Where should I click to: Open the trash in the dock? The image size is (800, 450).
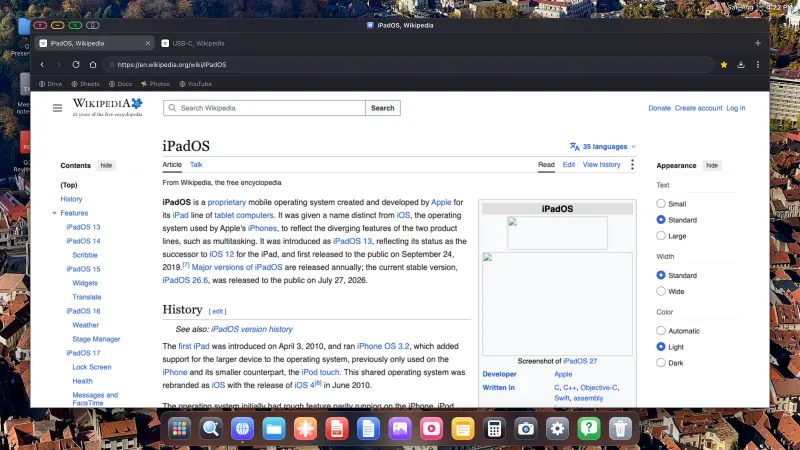point(620,429)
